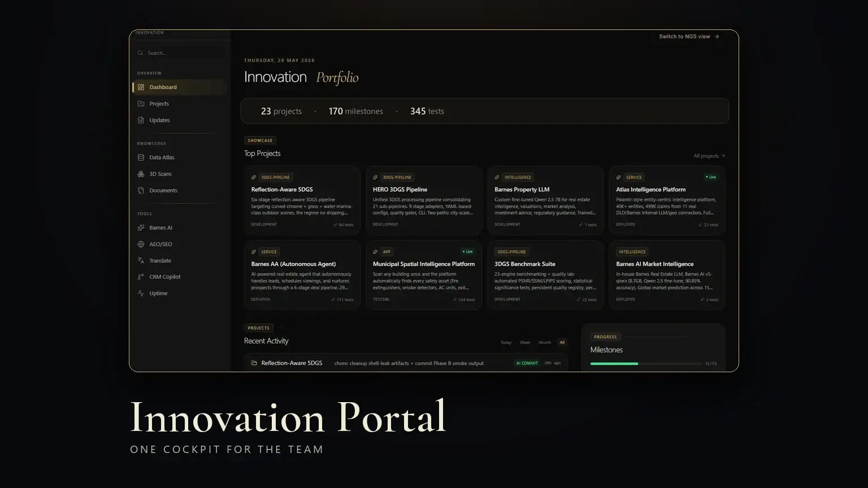Open Data Atlas from Knowledge section

click(x=180, y=158)
